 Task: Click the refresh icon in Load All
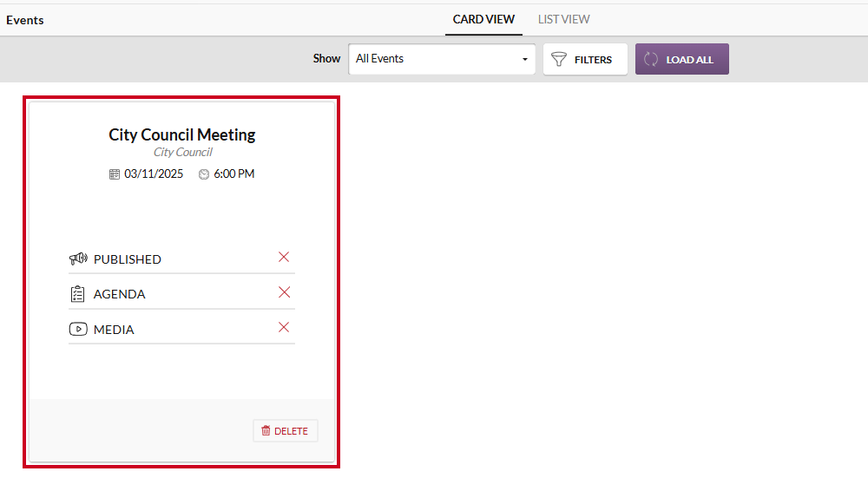(651, 59)
